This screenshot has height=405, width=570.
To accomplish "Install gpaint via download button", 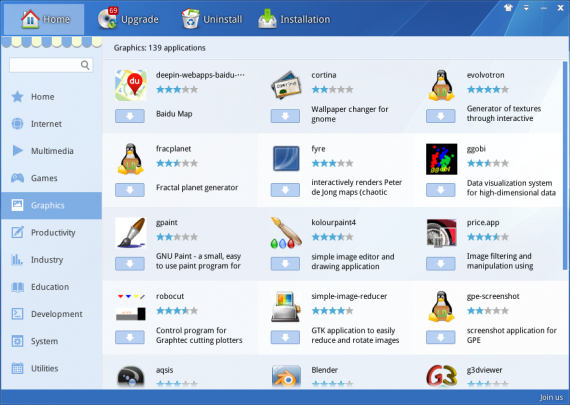I will 130,264.
